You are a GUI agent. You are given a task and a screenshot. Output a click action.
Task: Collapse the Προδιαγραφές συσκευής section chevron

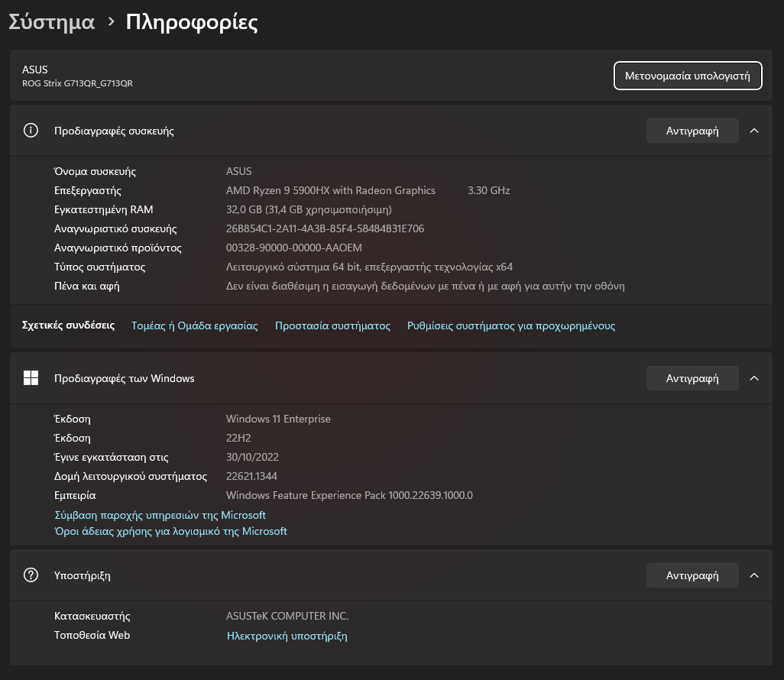tap(754, 131)
